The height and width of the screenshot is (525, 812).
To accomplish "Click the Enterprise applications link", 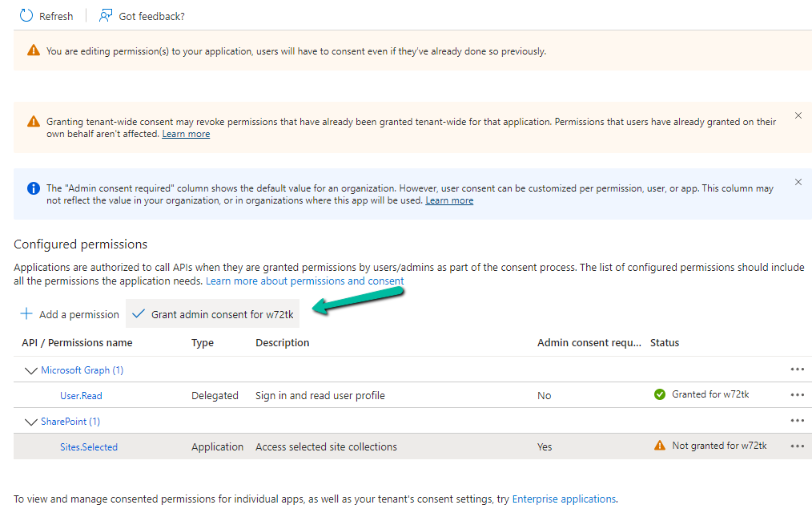I will [x=564, y=499].
